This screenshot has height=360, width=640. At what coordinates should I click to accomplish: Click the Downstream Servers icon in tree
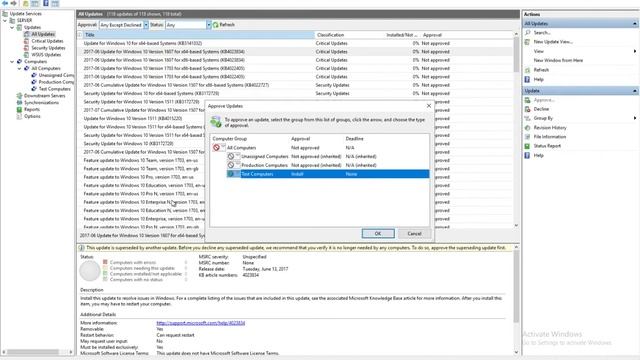tap(19, 96)
